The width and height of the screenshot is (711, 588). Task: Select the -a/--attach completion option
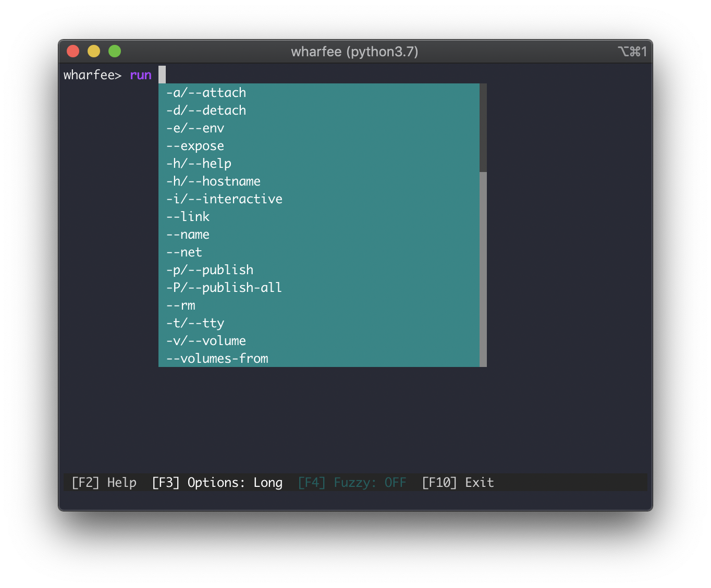point(318,93)
